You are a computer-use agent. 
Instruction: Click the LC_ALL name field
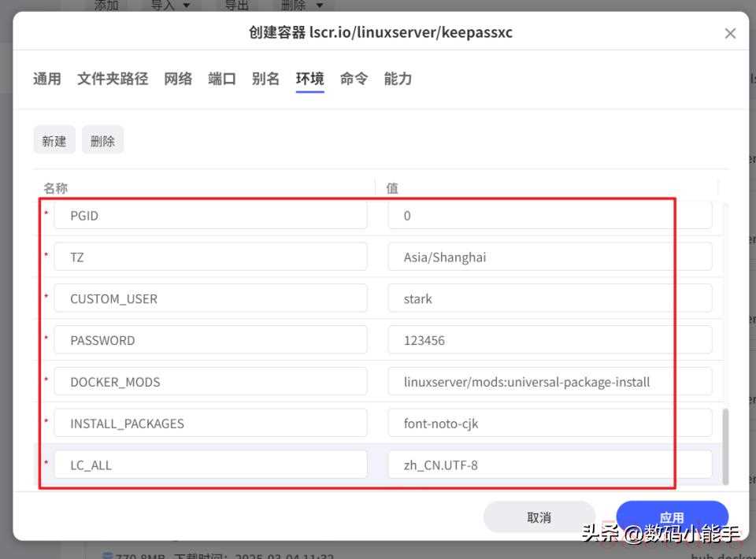point(210,465)
